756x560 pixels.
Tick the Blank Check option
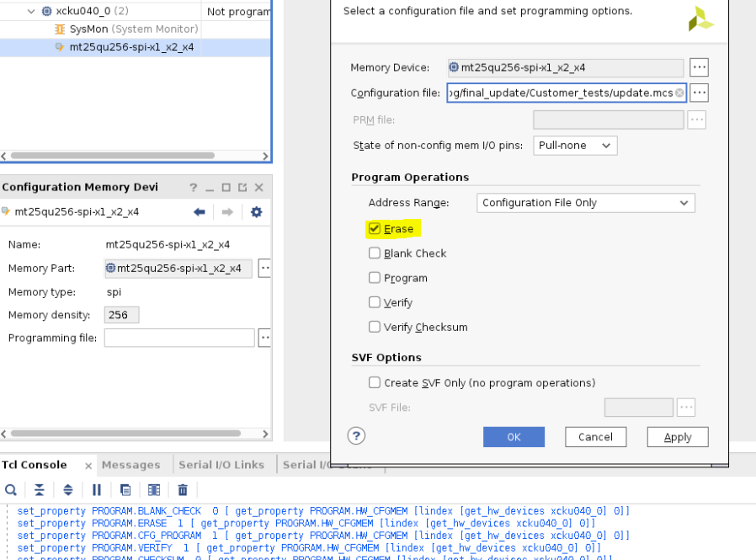coord(375,253)
